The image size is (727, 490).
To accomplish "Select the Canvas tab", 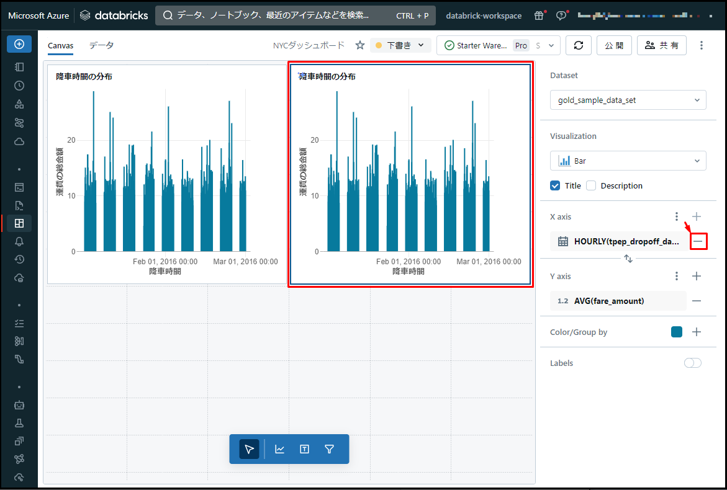I will [x=60, y=46].
